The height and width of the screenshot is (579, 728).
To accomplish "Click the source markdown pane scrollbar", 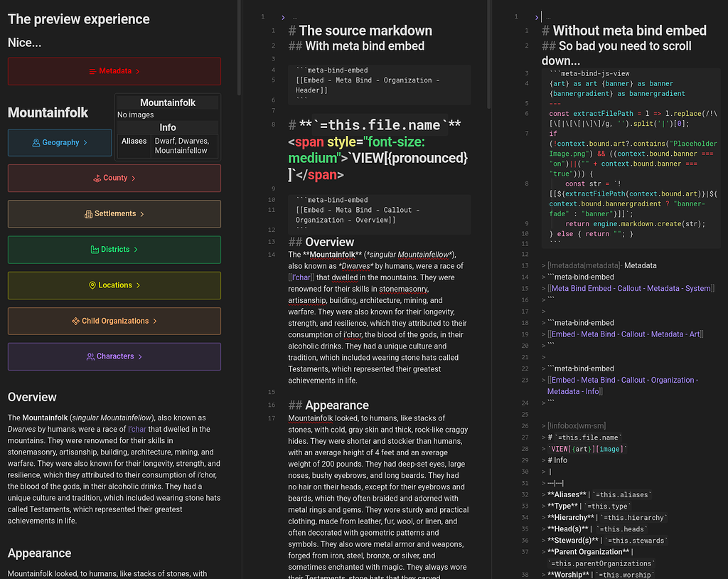I will click(489, 53).
